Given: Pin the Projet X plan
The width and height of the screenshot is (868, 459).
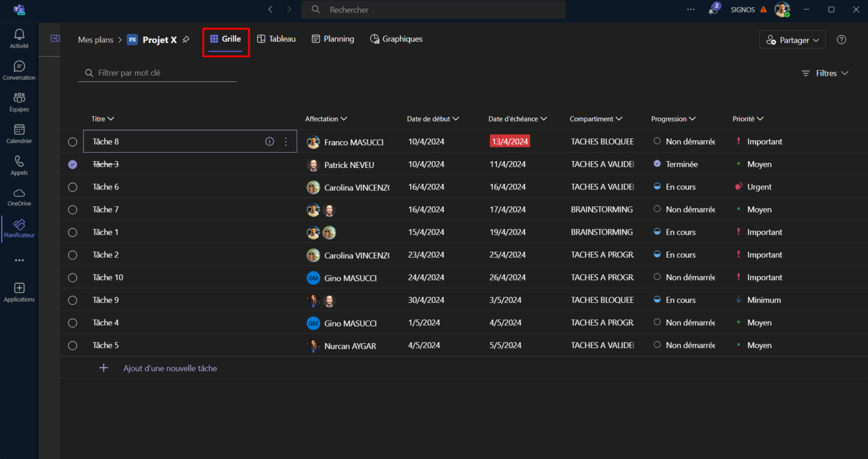Looking at the screenshot, I should 186,40.
